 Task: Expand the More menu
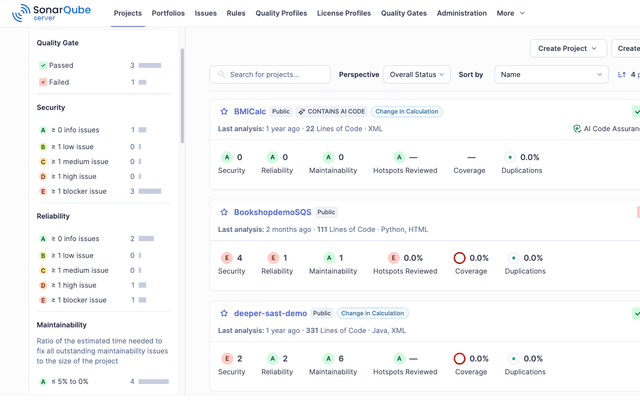[510, 13]
